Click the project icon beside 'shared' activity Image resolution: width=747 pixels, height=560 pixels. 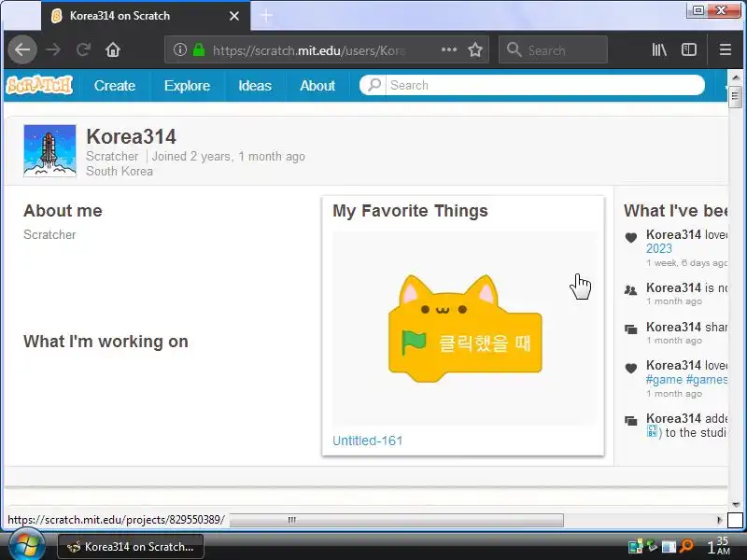[631, 329]
